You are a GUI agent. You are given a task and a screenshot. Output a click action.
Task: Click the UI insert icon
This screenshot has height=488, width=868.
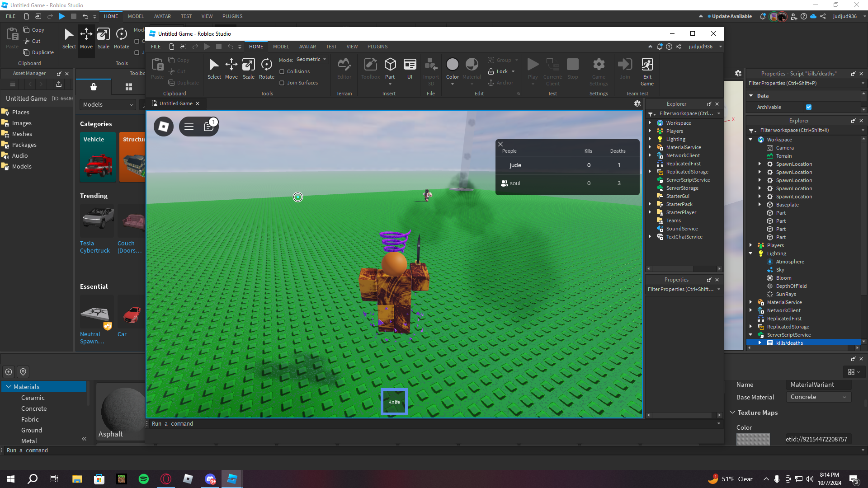point(410,65)
